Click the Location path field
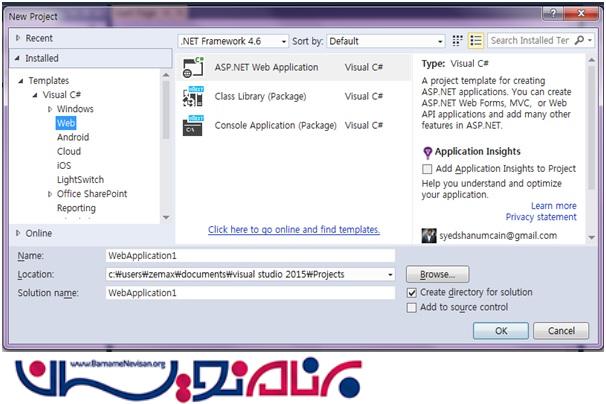Image resolution: width=606 pixels, height=404 pixels. click(x=245, y=274)
